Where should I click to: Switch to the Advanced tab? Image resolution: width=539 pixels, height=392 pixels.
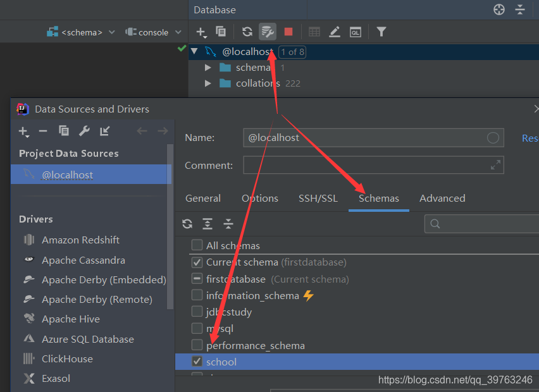442,199
